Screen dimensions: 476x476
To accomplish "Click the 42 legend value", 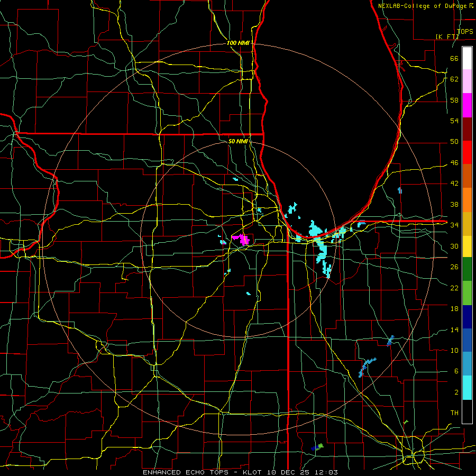I will pos(454,184).
